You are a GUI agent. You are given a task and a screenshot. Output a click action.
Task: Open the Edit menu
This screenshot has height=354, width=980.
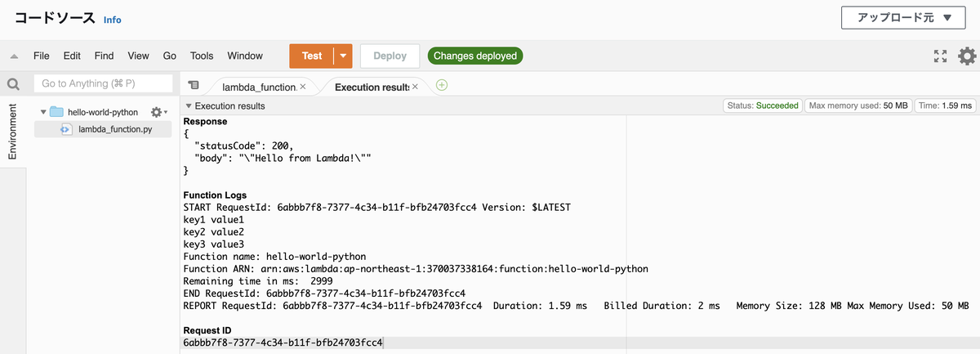pos(72,56)
